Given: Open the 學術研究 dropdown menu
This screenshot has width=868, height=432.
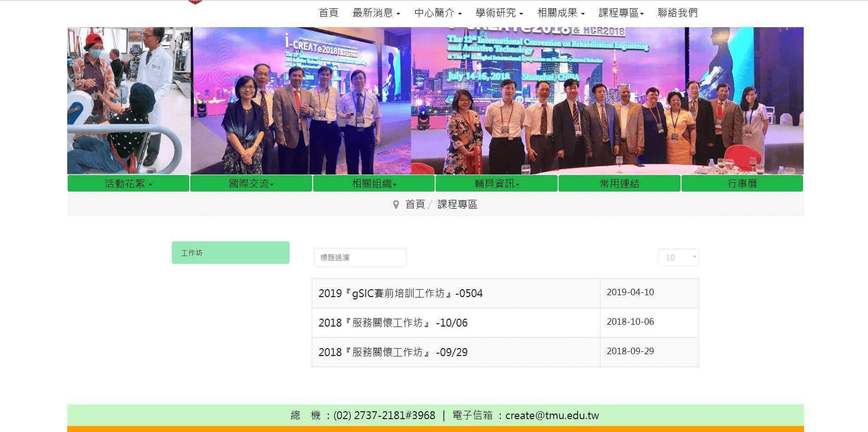Looking at the screenshot, I should click(499, 13).
